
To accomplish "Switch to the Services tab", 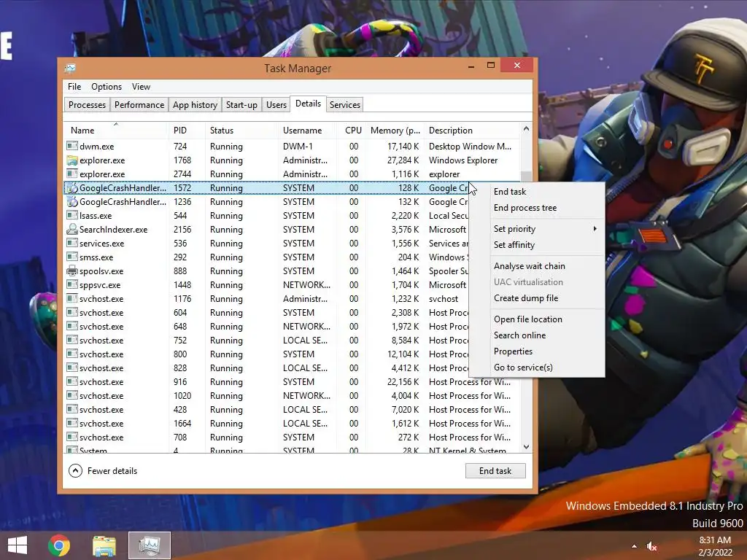I will (x=345, y=105).
